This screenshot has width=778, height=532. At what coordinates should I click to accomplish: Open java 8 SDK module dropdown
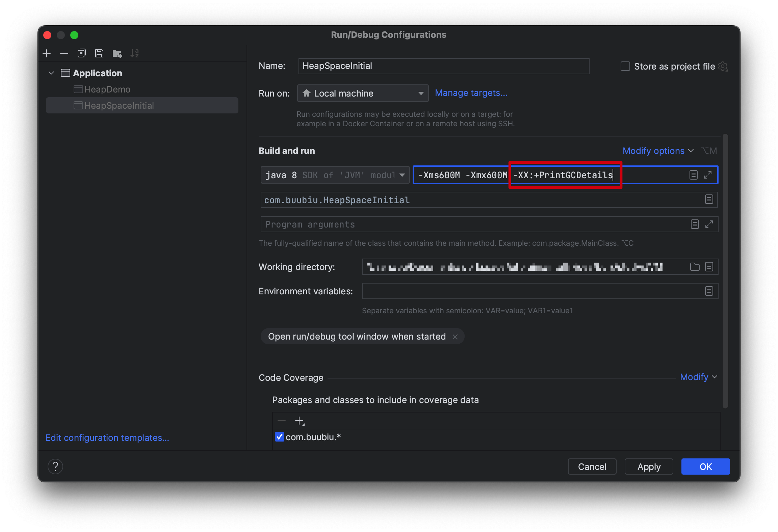click(335, 175)
